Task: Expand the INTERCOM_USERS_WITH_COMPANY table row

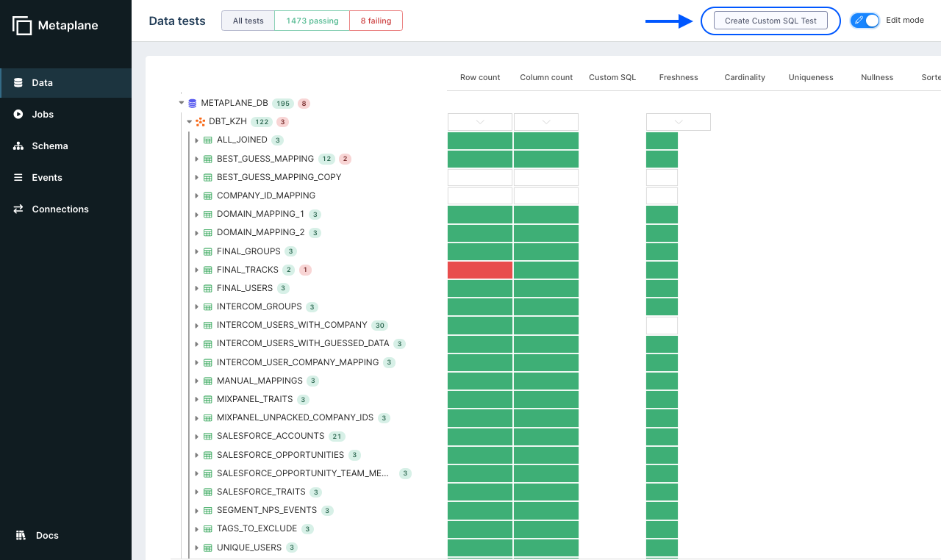Action: 197,326
